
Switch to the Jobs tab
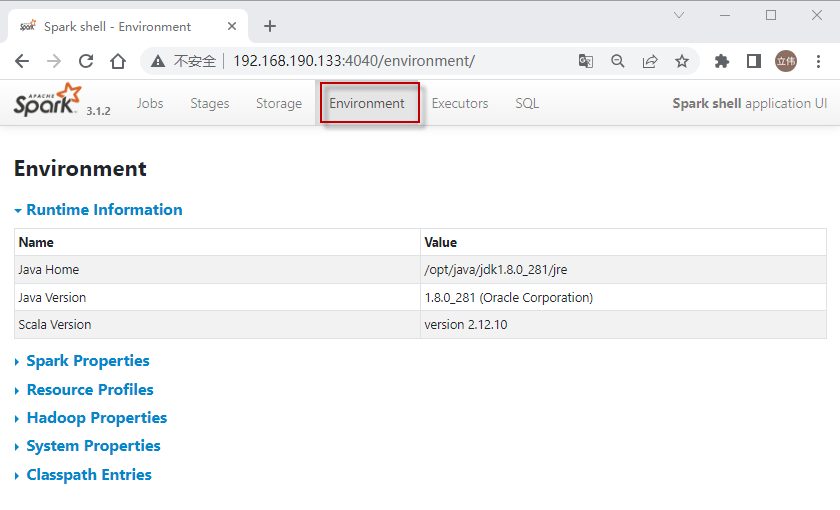pyautogui.click(x=150, y=103)
